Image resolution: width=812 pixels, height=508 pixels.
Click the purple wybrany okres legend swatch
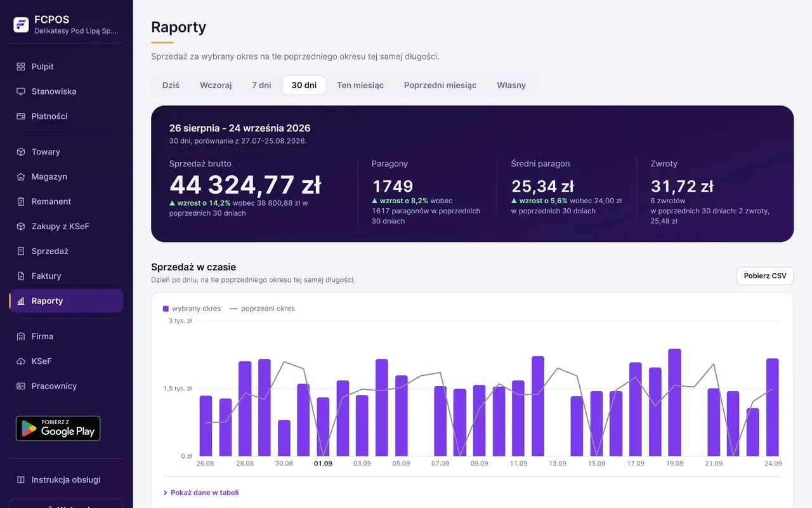pyautogui.click(x=166, y=309)
